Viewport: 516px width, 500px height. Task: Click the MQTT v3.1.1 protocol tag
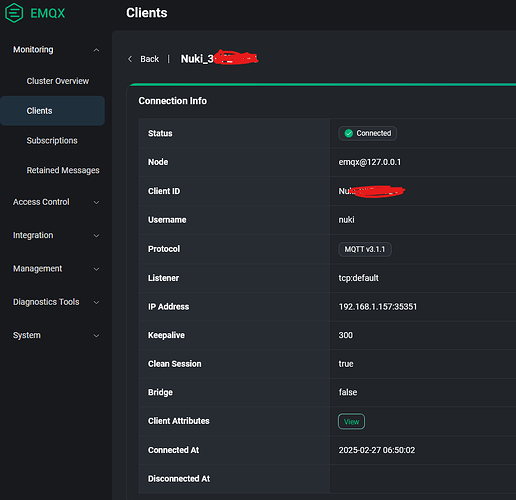(365, 249)
